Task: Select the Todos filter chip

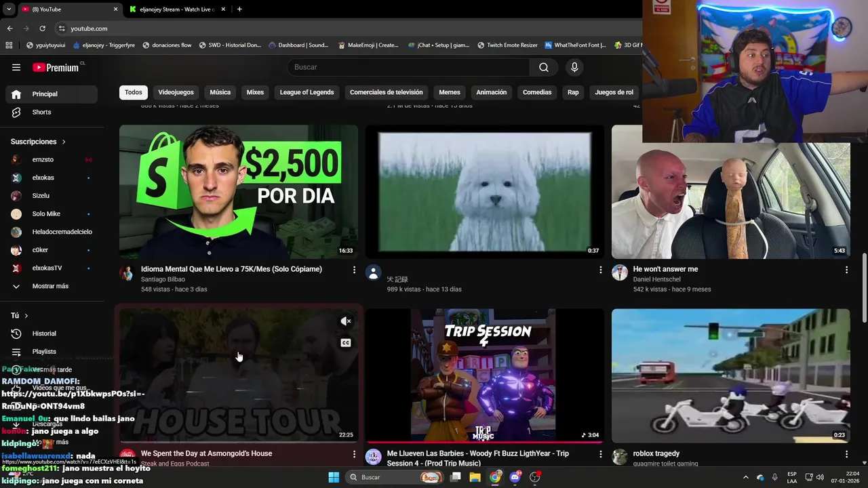Action: (x=134, y=92)
